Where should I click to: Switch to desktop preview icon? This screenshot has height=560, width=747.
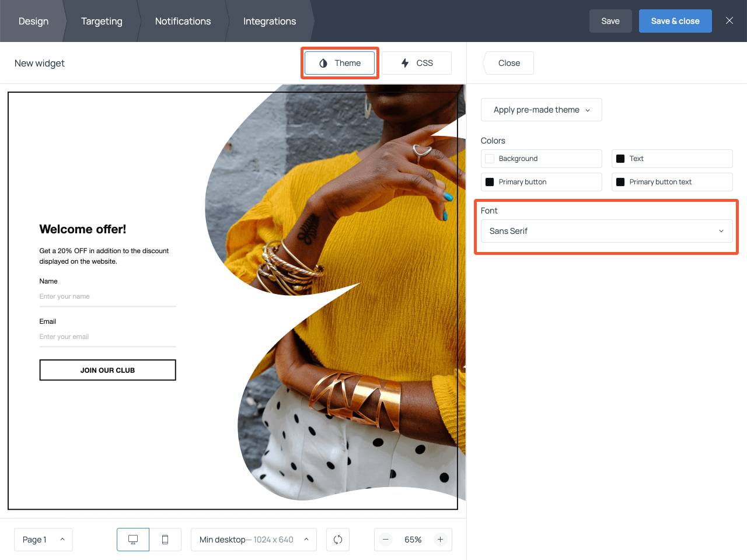(x=133, y=540)
